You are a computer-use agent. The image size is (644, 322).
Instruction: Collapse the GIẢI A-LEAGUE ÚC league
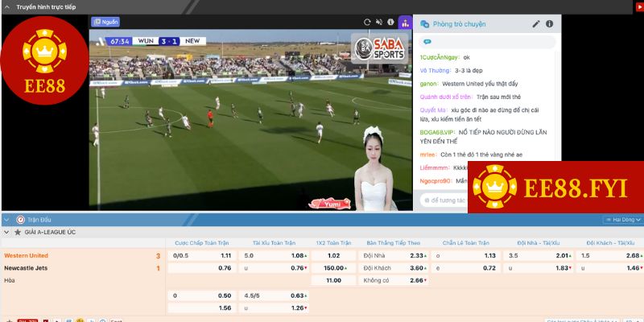(x=6, y=232)
